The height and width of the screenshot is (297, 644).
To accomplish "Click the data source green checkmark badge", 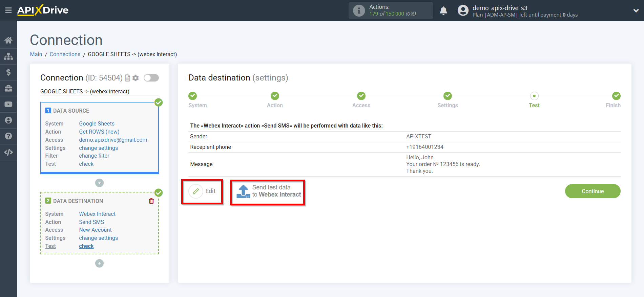I will point(159,102).
